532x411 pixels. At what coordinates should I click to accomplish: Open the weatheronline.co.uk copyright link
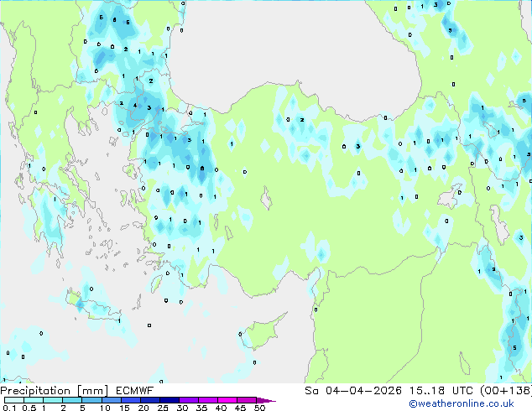(x=462, y=403)
